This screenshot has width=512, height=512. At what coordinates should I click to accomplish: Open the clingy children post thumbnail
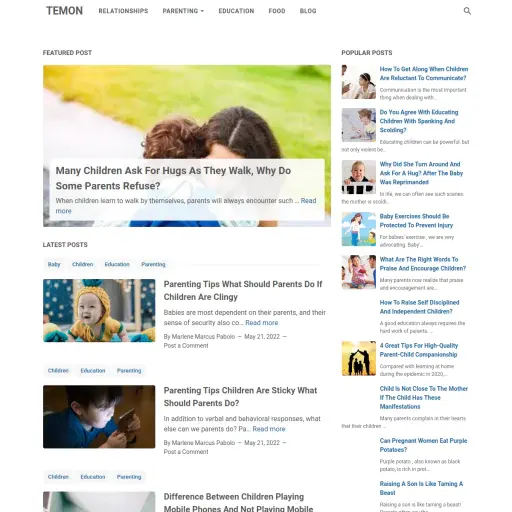(x=99, y=311)
